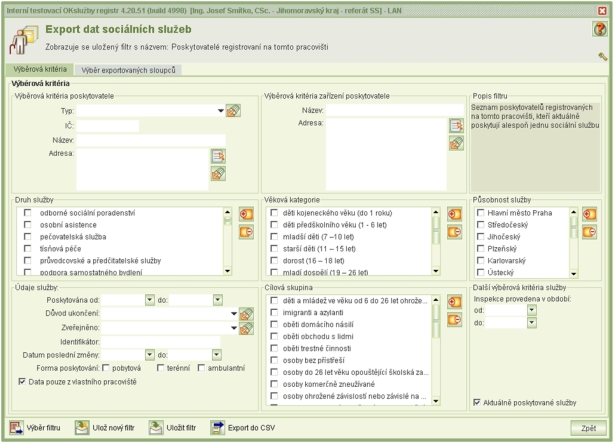Screen dimensions: 614x443
Task: Switch to Výběrová kritéria tab
Action: [40, 69]
